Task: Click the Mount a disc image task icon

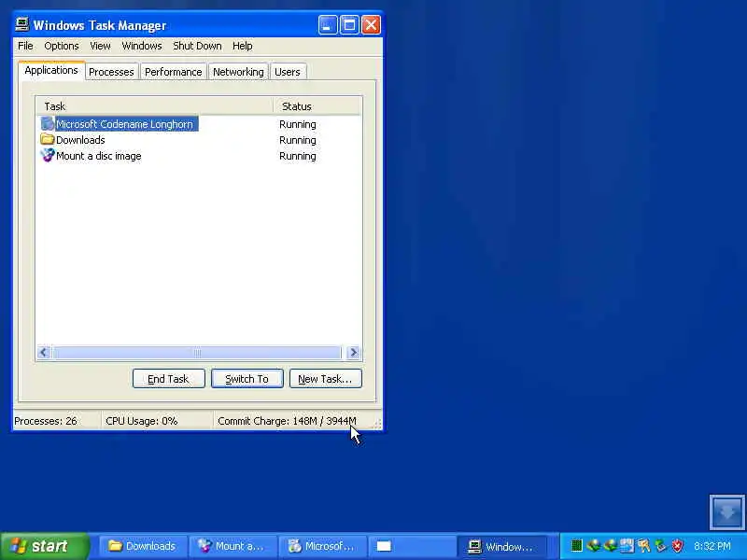Action: 48,155
